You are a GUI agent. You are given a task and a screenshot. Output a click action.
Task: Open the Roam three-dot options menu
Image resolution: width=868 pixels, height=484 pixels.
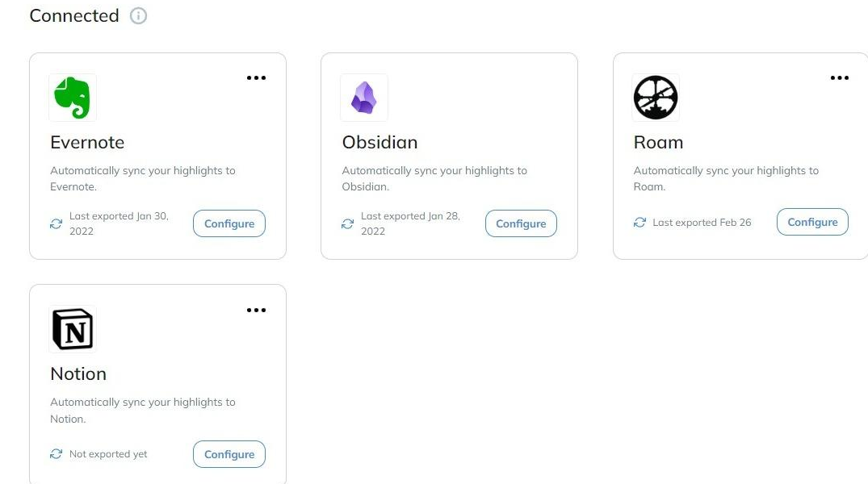[839, 78]
